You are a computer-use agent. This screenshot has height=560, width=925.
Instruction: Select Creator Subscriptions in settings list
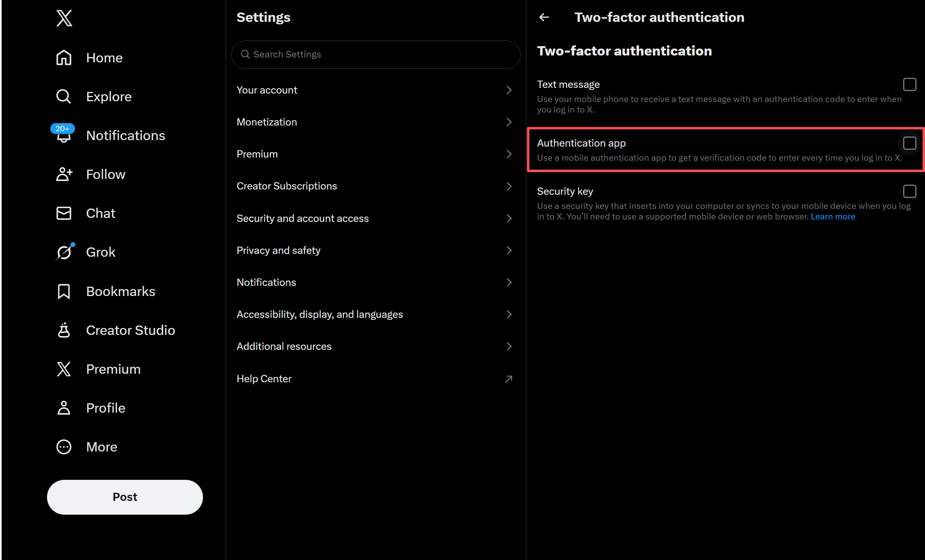coord(376,186)
